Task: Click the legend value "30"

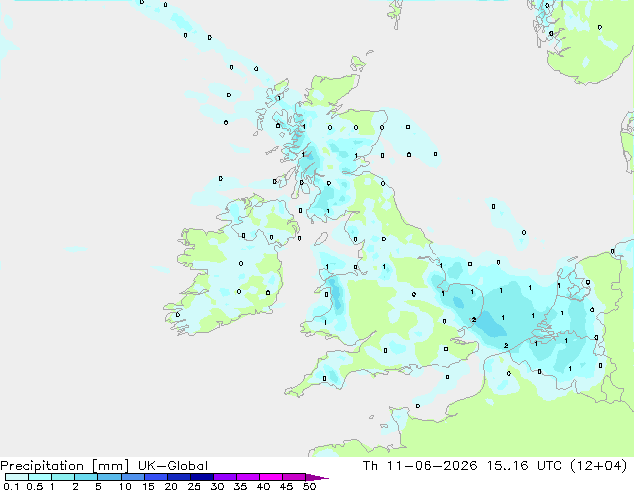Action: pos(217,486)
